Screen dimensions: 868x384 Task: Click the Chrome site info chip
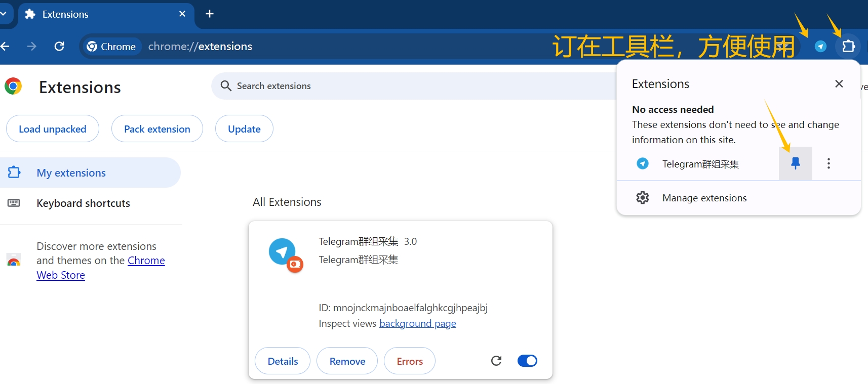[111, 47]
